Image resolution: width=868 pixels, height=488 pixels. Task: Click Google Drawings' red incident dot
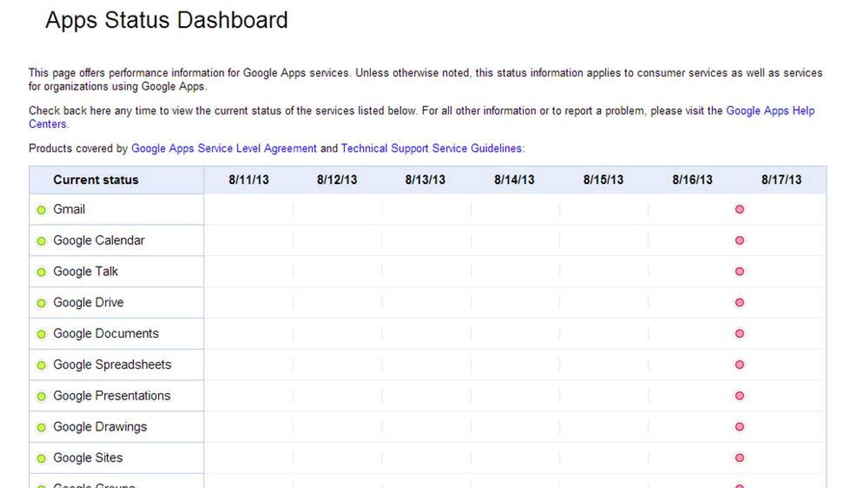click(x=740, y=427)
